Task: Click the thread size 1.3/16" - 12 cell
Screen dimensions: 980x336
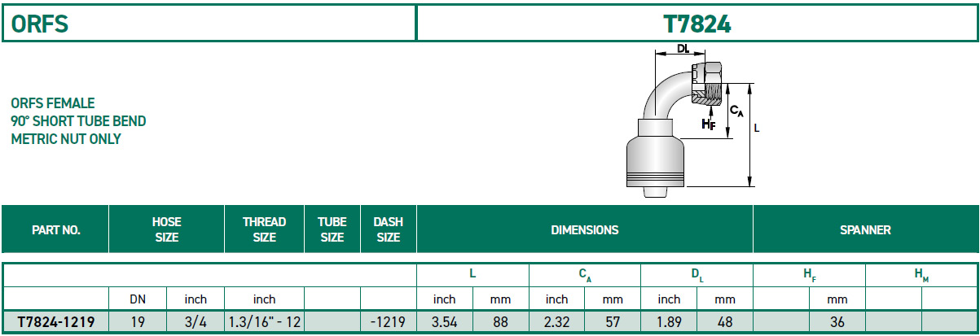Action: (264, 322)
